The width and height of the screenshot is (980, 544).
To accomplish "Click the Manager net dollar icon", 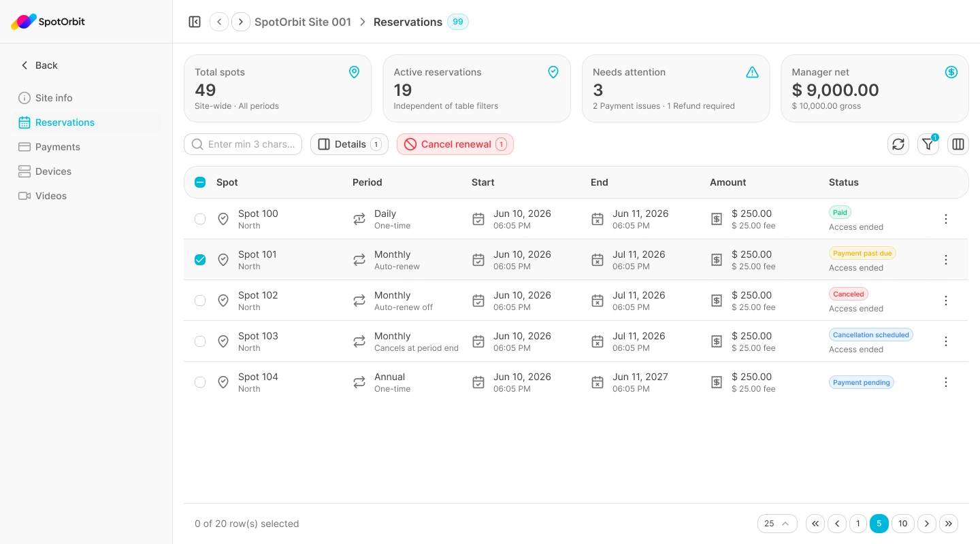I will click(951, 72).
